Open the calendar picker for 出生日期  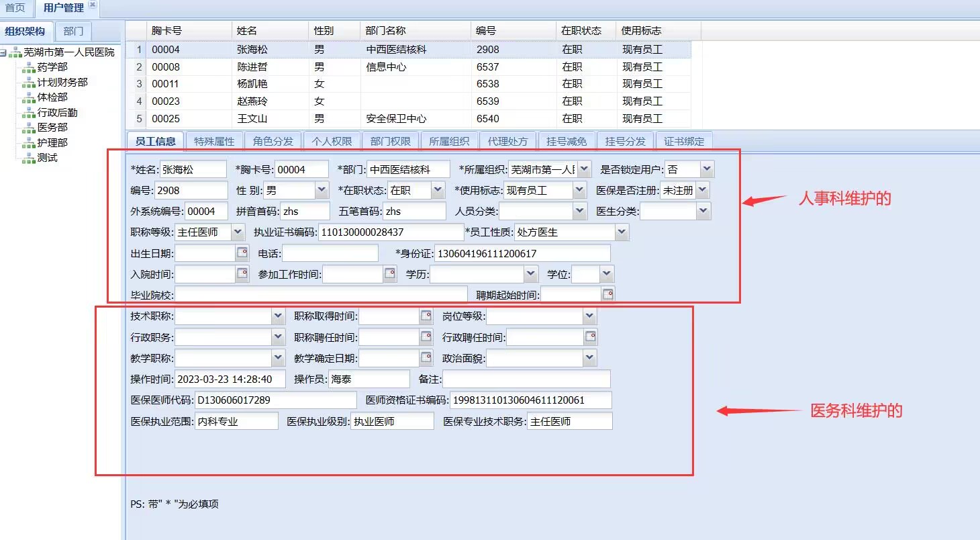[x=242, y=253]
